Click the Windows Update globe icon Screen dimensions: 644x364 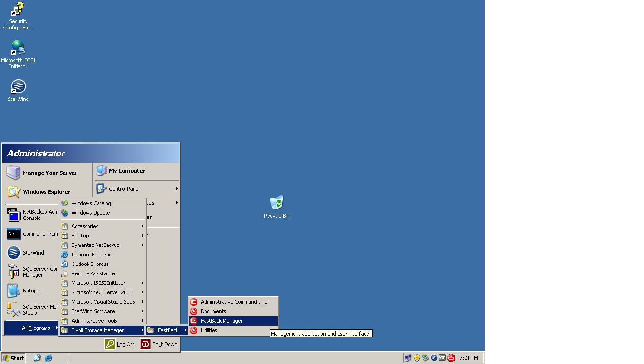click(64, 213)
